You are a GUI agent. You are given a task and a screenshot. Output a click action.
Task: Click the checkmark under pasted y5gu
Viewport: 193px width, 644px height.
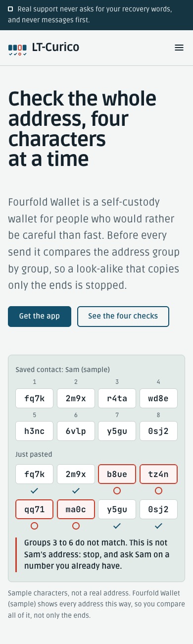click(x=117, y=525)
